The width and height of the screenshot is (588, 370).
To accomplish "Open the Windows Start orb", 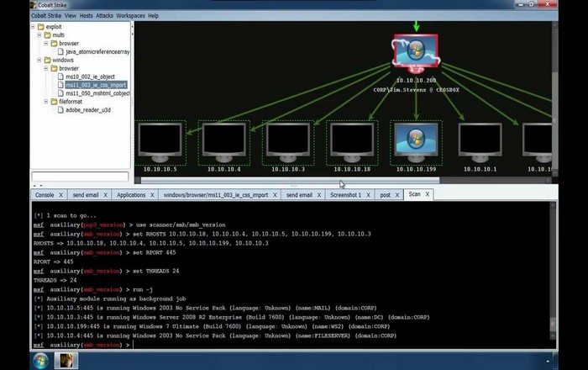I will (40, 361).
